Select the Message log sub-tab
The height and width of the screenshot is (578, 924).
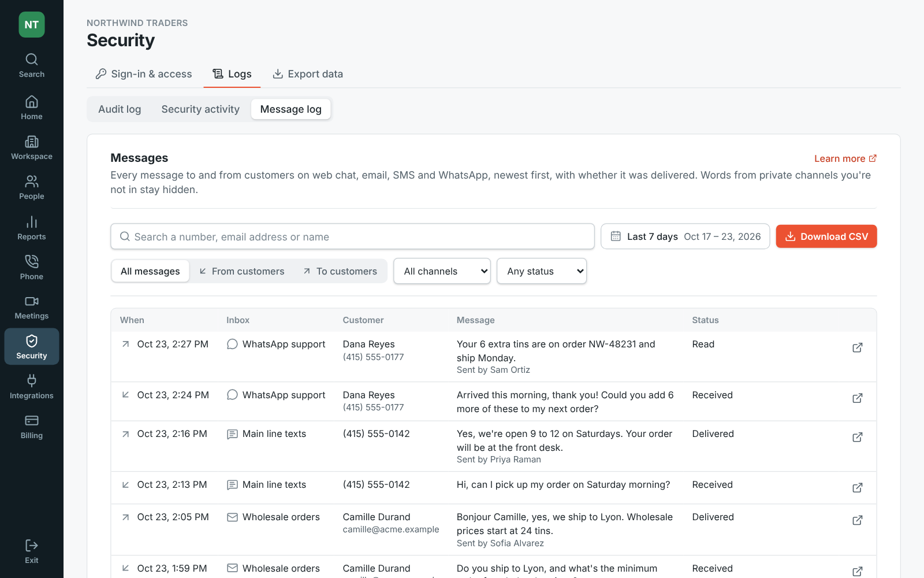291,109
